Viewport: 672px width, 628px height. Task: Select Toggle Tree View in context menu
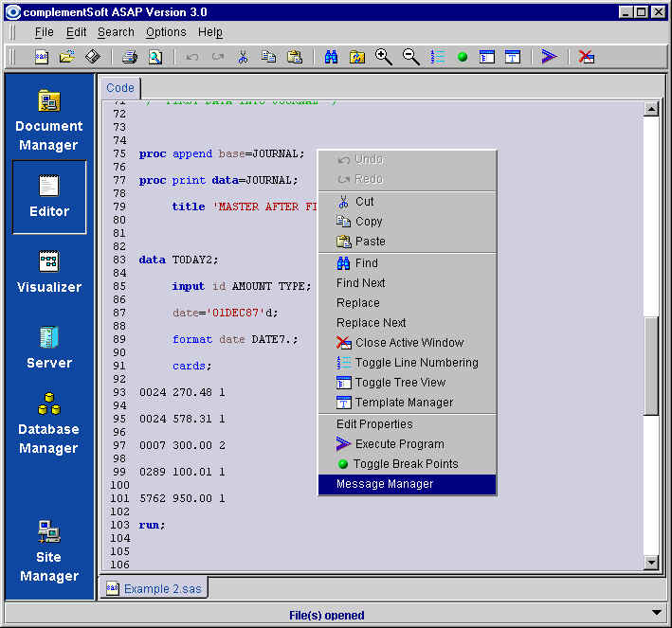408,383
